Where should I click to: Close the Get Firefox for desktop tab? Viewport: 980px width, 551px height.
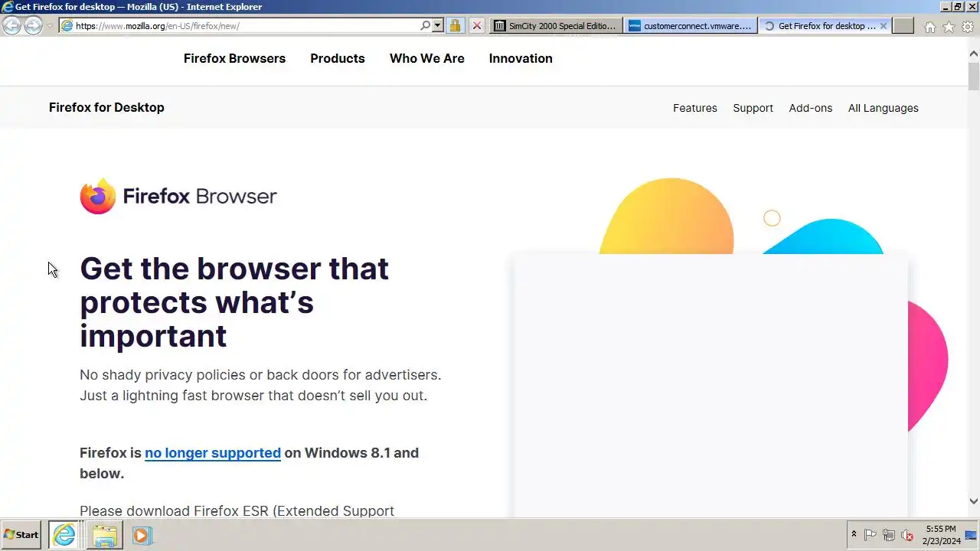[x=883, y=25]
